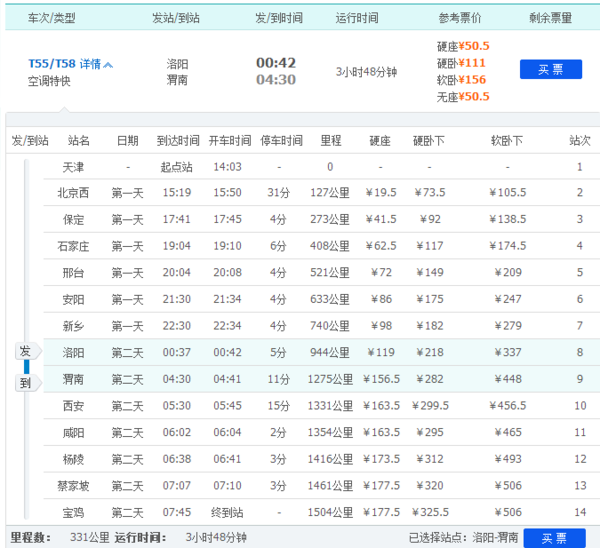600x548 pixels.
Task: Collapse the T55/T58 详情 chevron
Action: (x=108, y=64)
